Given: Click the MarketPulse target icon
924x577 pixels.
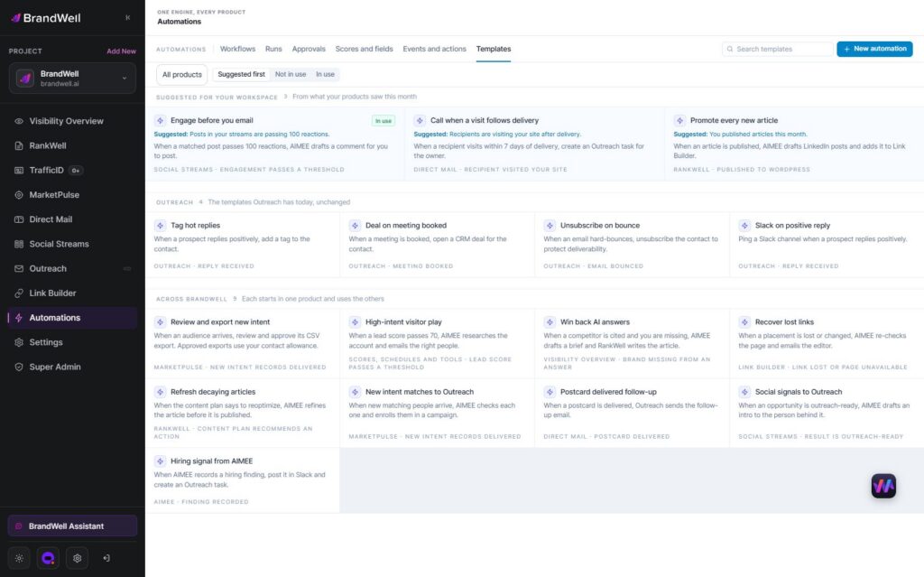Looking at the screenshot, I should (19, 195).
